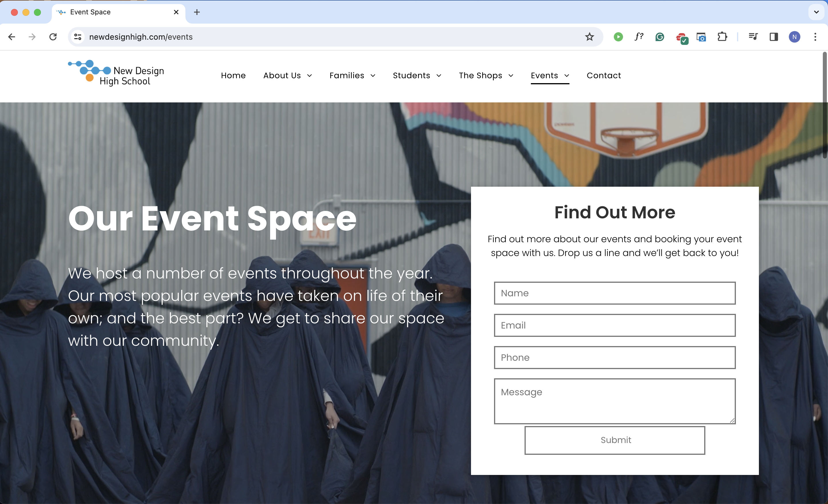Viewport: 828px width, 504px height.
Task: Open the green play button extension
Action: pos(618,37)
